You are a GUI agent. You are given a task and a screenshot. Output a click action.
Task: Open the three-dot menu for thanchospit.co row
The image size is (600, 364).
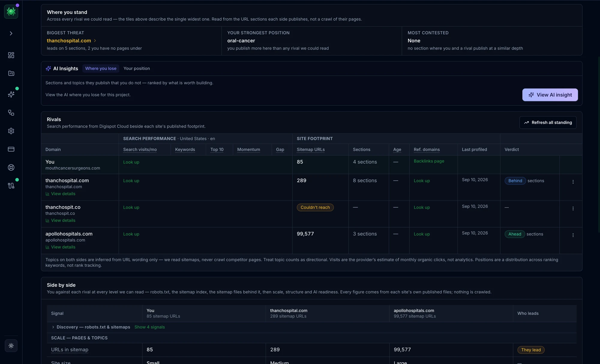click(573, 209)
